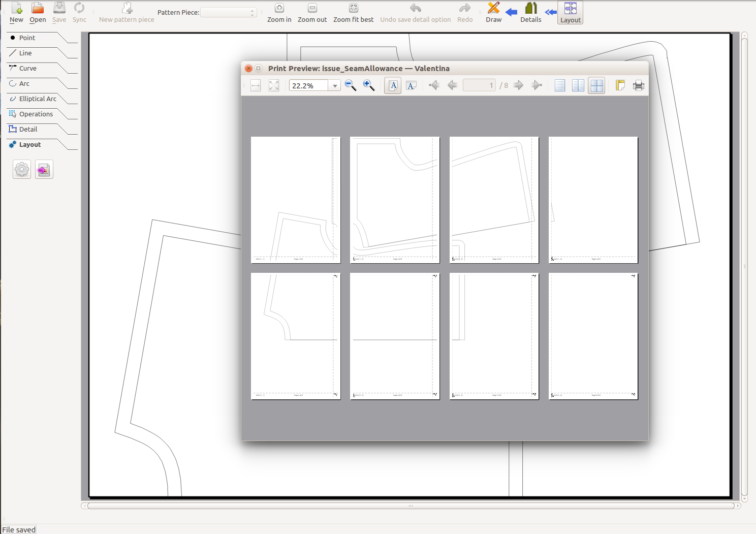Show overview of all pages mode
Viewport: 756px width, 534px height.
[x=596, y=86]
